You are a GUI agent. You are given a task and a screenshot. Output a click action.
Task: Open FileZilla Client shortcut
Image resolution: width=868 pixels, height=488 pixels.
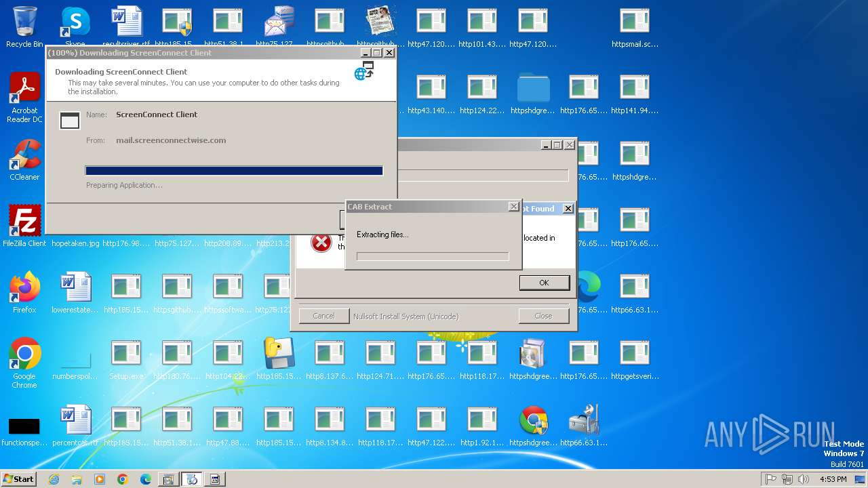click(x=24, y=226)
